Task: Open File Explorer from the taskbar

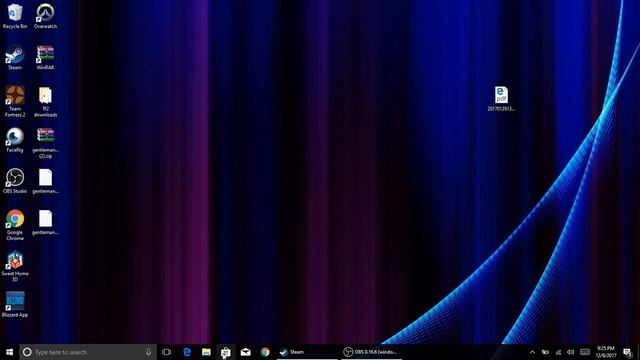Action: click(x=206, y=352)
